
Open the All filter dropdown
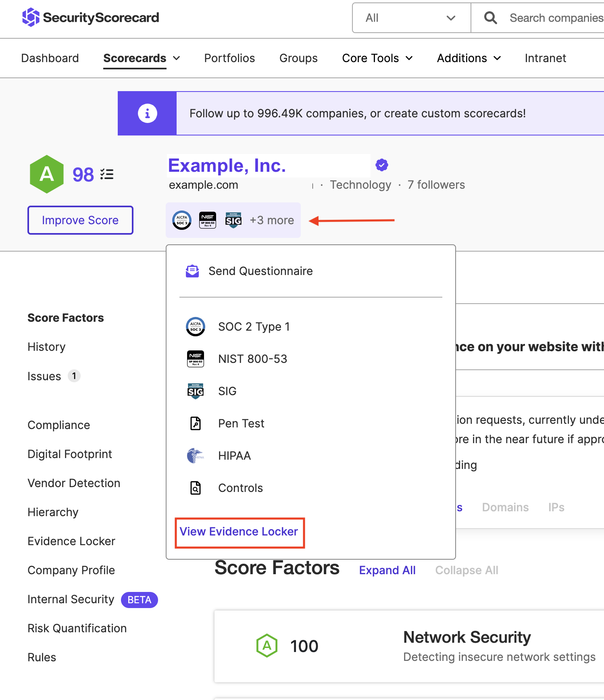411,18
